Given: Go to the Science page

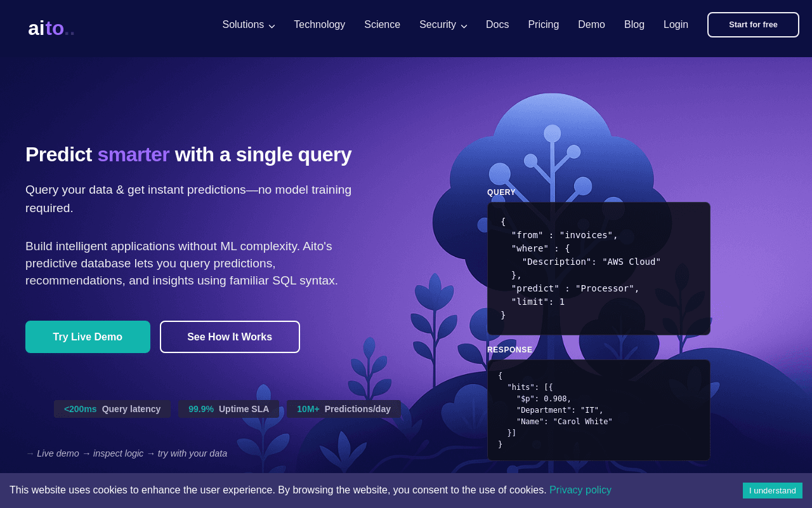Looking at the screenshot, I should (382, 25).
